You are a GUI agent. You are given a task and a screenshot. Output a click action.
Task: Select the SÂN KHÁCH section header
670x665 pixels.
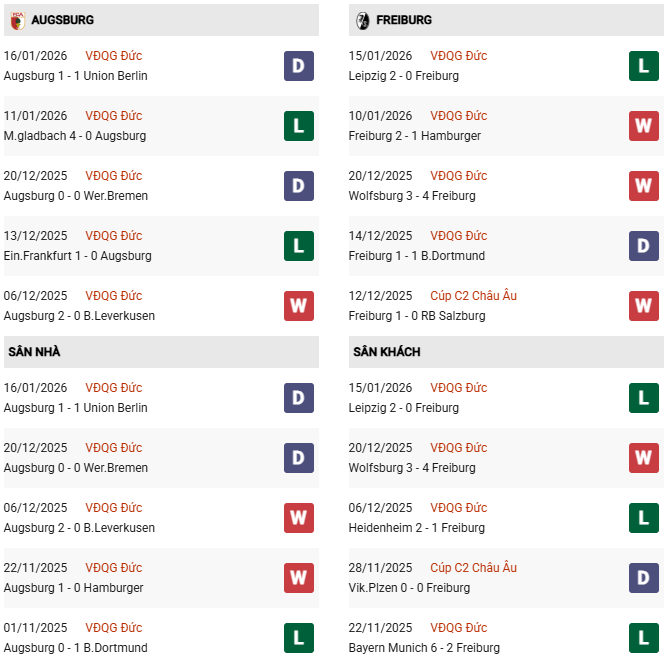(386, 352)
